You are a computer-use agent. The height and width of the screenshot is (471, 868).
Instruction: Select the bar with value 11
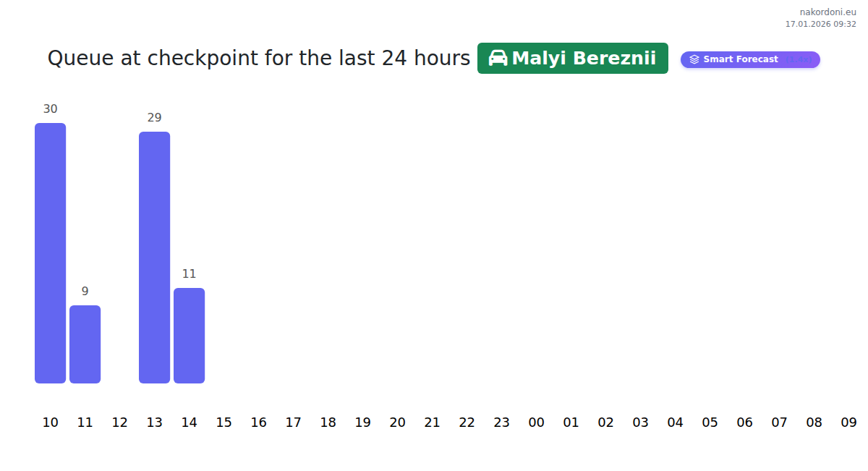click(189, 335)
